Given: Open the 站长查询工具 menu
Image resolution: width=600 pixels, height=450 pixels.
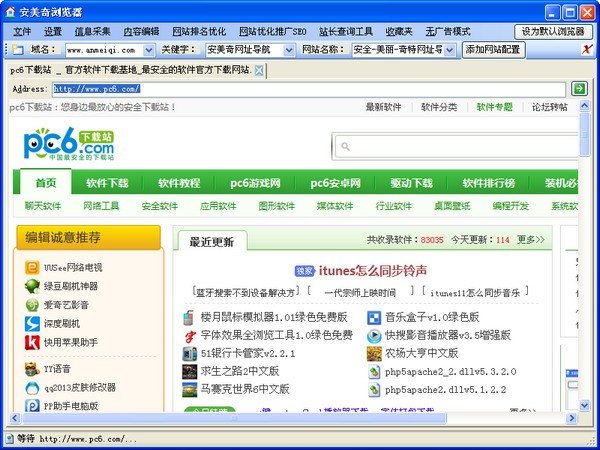Looking at the screenshot, I should click(346, 31).
